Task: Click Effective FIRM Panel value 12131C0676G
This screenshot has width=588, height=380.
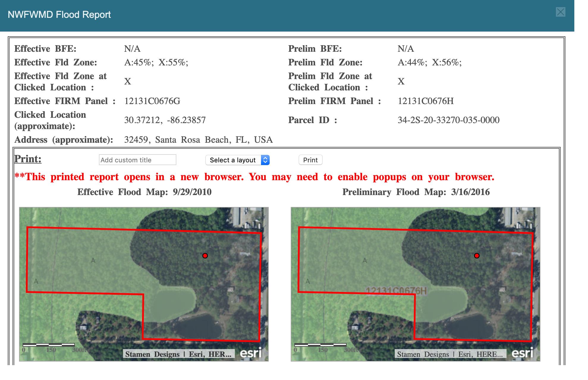Action: click(x=152, y=101)
